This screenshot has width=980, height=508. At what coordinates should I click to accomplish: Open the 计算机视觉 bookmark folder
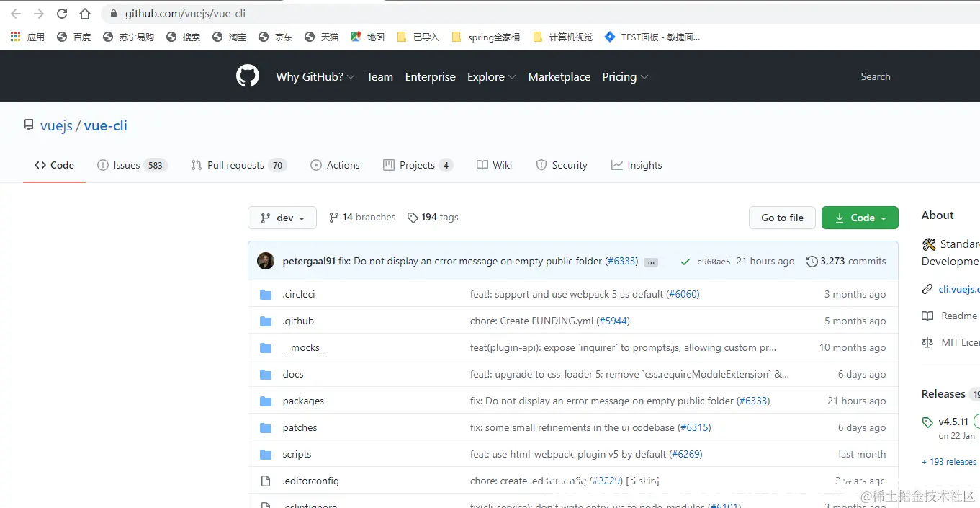(562, 37)
